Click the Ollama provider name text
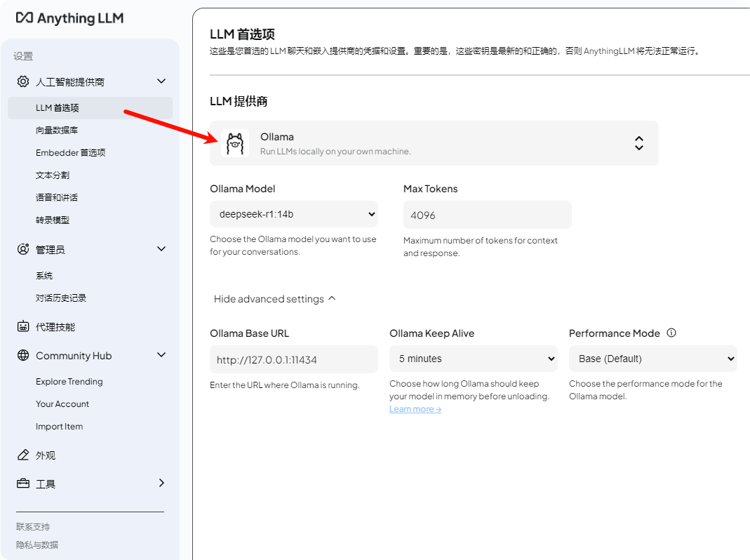 (277, 137)
